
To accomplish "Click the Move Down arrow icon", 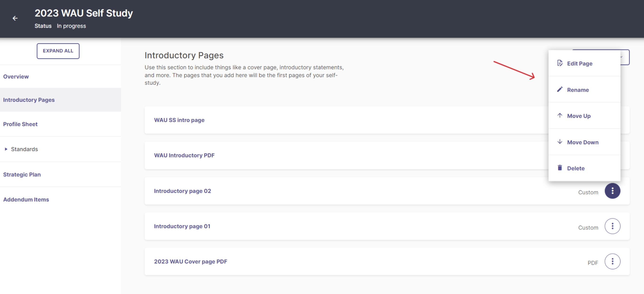I will [560, 142].
